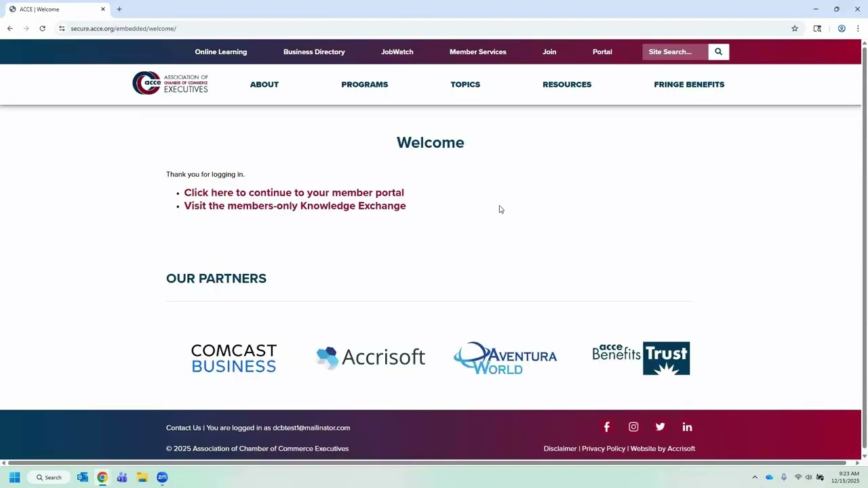Open the Facebook icon in the footer
Image resolution: width=868 pixels, height=488 pixels.
(x=607, y=427)
